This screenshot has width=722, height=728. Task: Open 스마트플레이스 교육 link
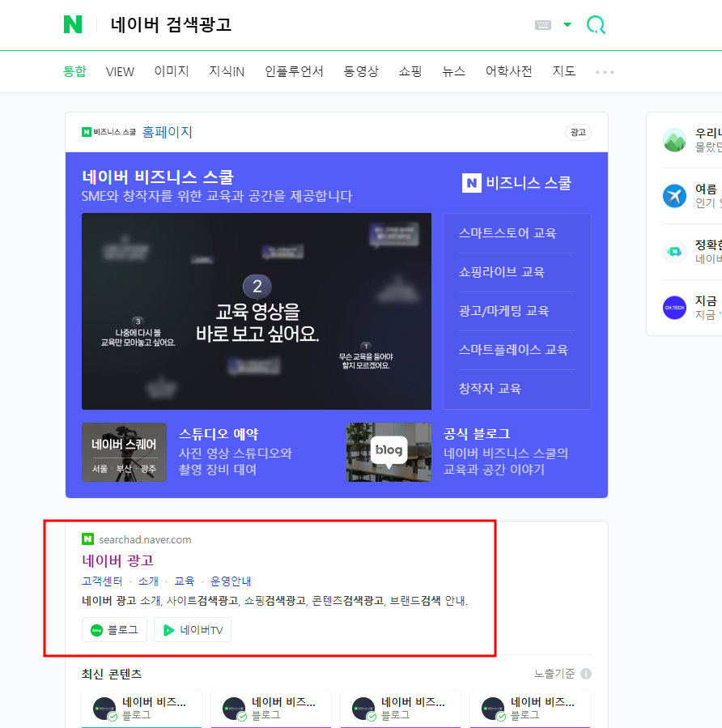click(513, 350)
